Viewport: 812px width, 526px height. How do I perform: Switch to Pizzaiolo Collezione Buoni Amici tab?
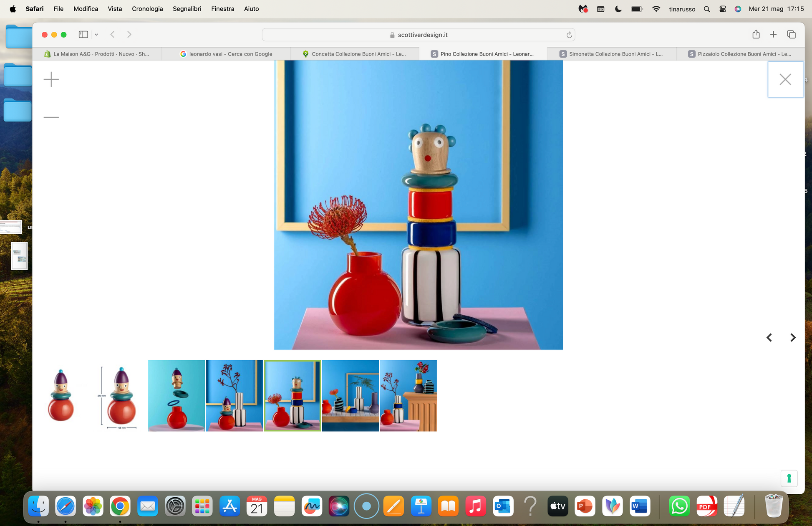740,54
